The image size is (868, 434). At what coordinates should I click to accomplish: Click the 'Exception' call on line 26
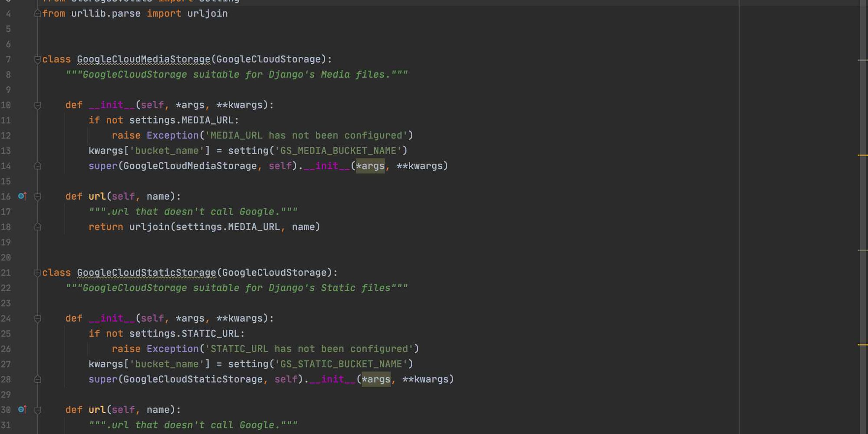(x=173, y=349)
